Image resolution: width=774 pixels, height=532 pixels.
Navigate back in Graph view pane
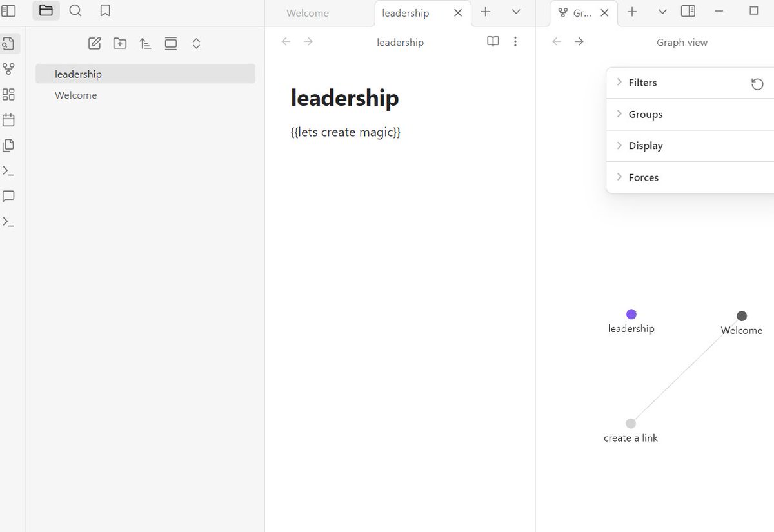pos(557,41)
